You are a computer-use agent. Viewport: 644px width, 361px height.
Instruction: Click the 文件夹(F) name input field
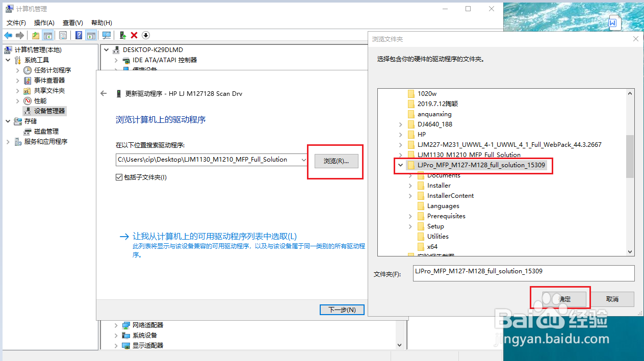pos(524,273)
